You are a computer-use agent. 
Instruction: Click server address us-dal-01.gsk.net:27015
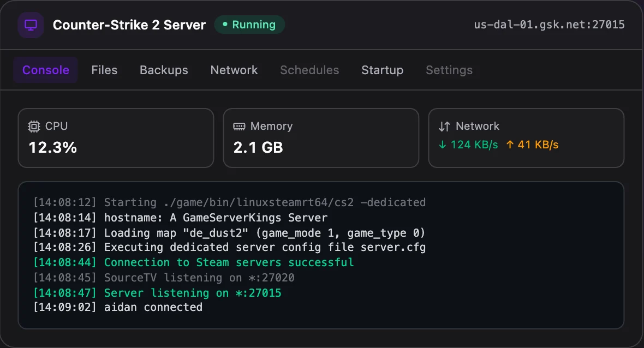click(x=549, y=25)
